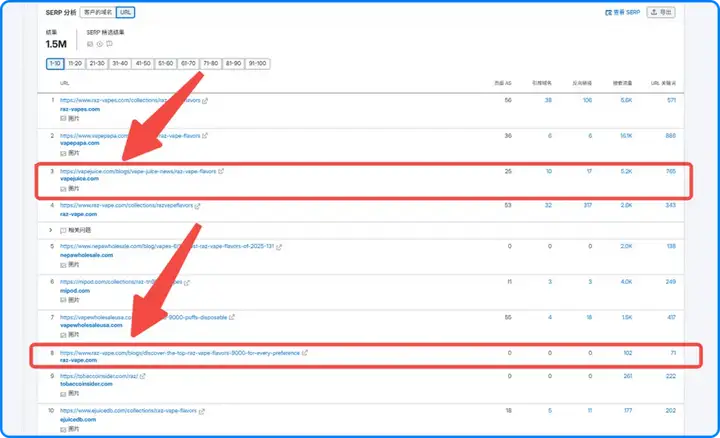Click URL keywords value 138 for nepawholesale.com

coord(671,247)
